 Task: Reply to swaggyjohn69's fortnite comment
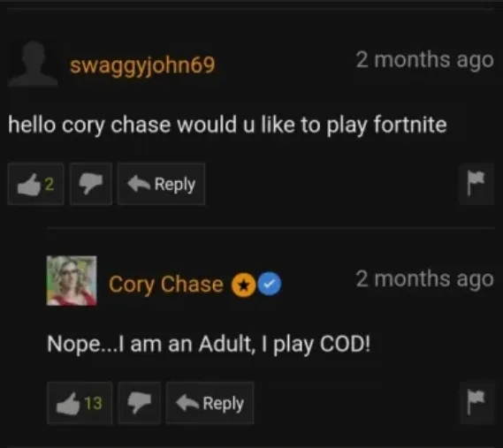(161, 184)
